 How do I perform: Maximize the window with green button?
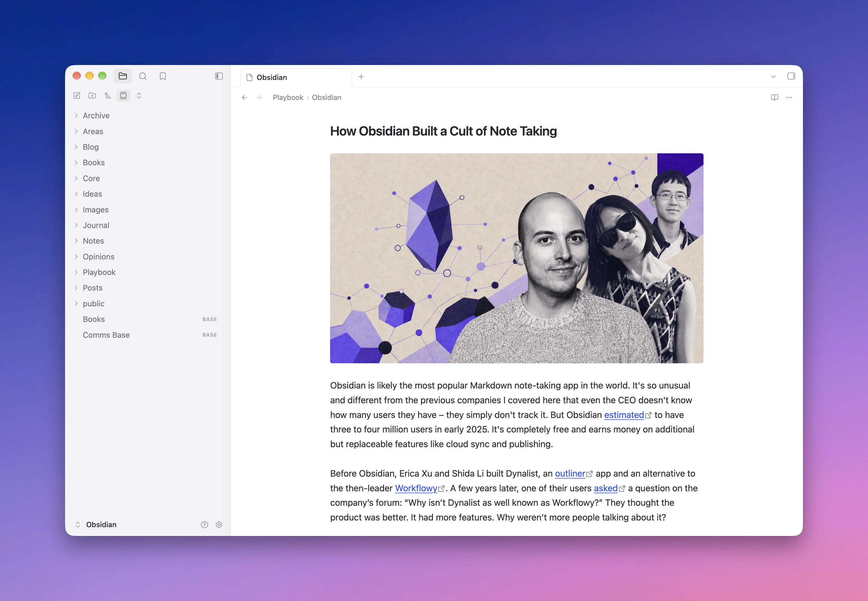point(103,76)
